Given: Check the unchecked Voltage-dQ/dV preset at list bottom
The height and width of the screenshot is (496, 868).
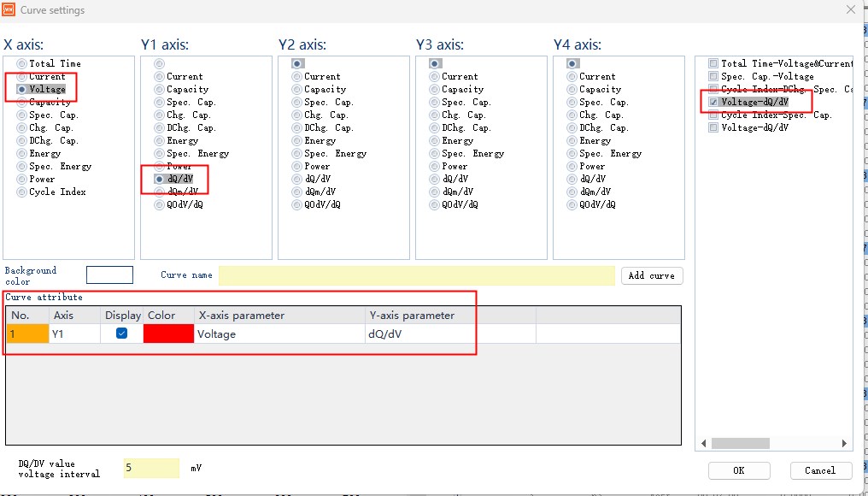Looking at the screenshot, I should point(713,128).
